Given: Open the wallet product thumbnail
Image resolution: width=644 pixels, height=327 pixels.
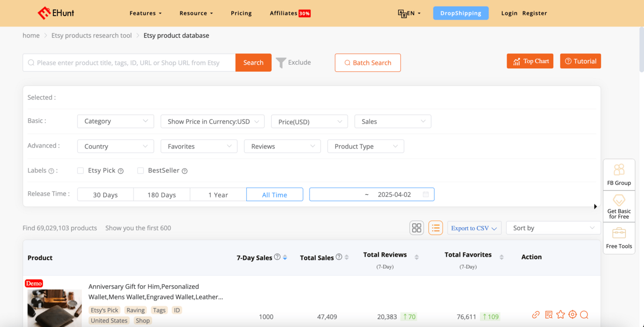Looking at the screenshot, I should (x=54, y=308).
